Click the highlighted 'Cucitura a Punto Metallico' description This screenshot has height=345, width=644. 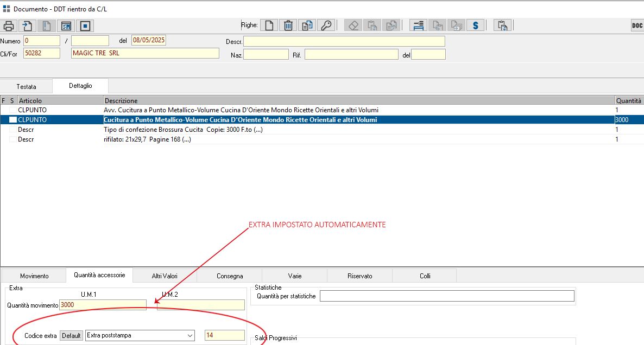(x=240, y=120)
